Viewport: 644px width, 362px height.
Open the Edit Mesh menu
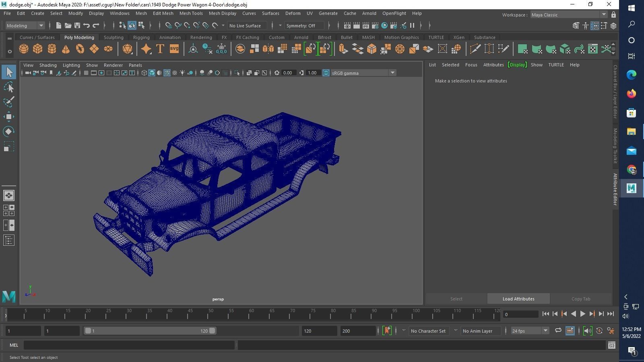(x=163, y=13)
